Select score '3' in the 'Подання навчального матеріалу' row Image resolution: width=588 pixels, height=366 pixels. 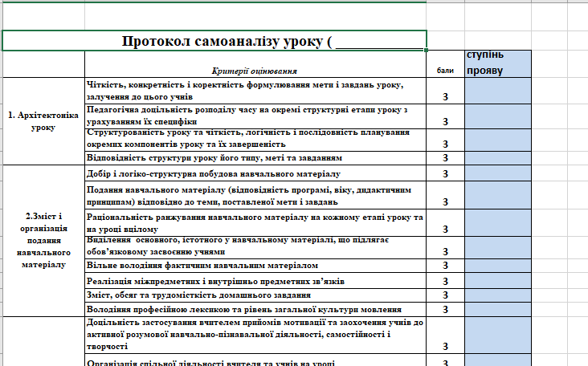pyautogui.click(x=445, y=195)
